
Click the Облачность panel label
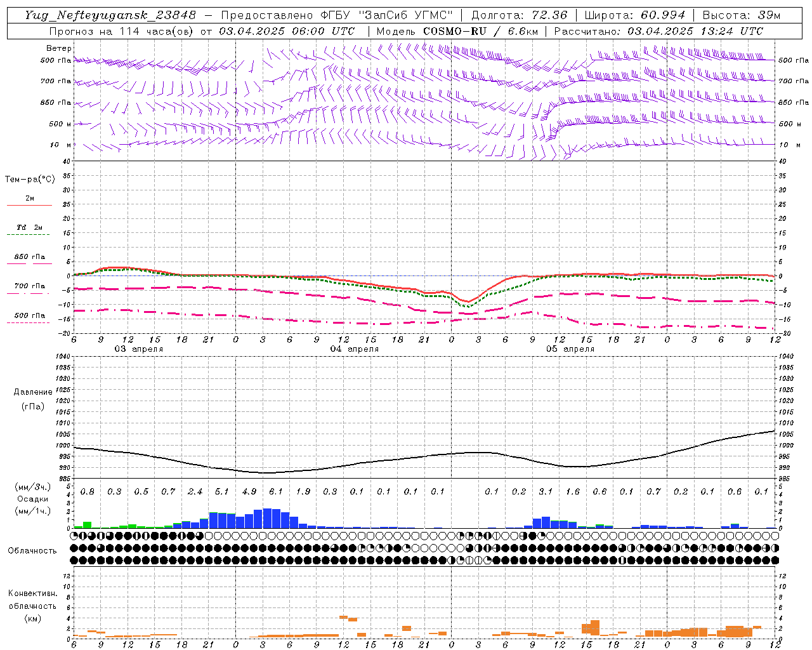coord(32,550)
